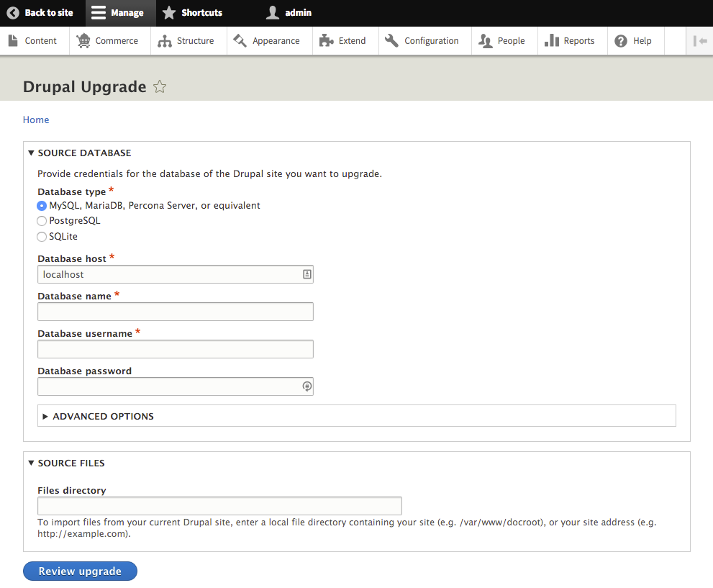The height and width of the screenshot is (588, 713).
Task: Click password manager icon in Database password field
Action: [307, 386]
